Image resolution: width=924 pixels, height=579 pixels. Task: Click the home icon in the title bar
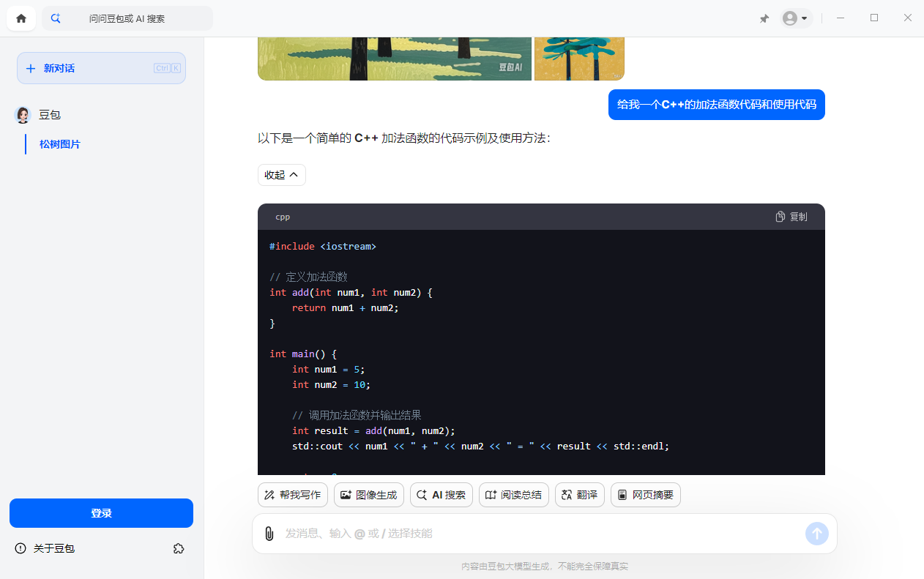(x=21, y=18)
